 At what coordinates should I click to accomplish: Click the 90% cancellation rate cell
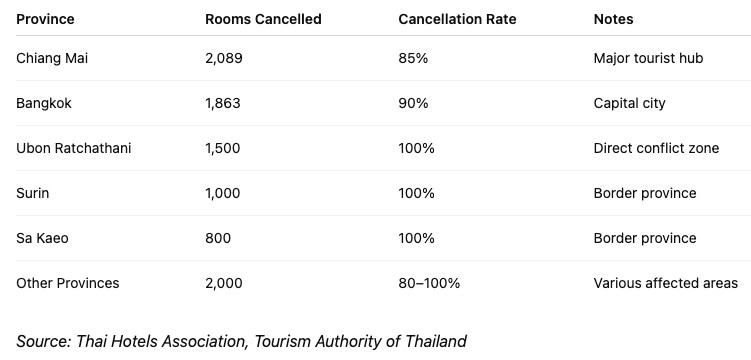pos(413,103)
